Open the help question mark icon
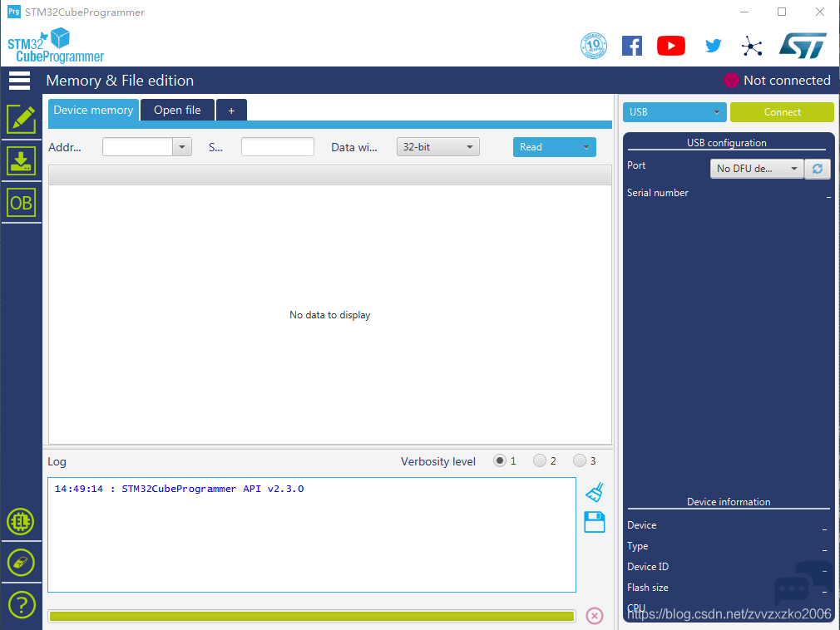 [21, 604]
